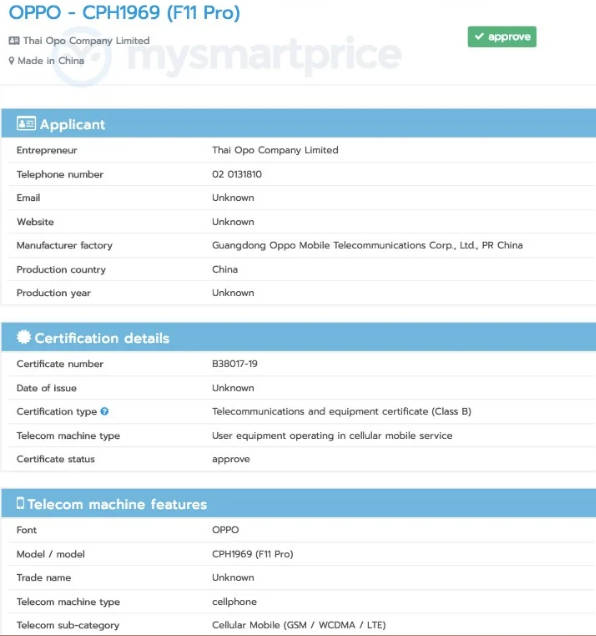Click the company card icon beside Thai Opo Company Limited
The height and width of the screenshot is (636, 596).
click(x=14, y=41)
